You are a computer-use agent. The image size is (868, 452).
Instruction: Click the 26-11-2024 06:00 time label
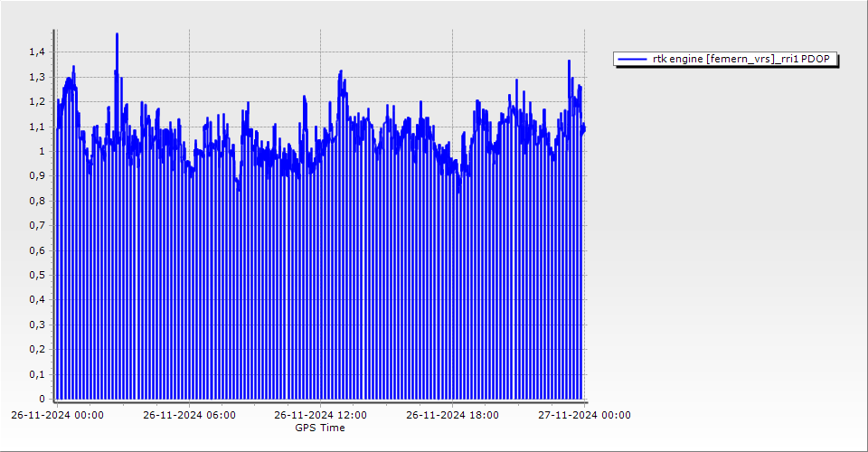pyautogui.click(x=189, y=416)
